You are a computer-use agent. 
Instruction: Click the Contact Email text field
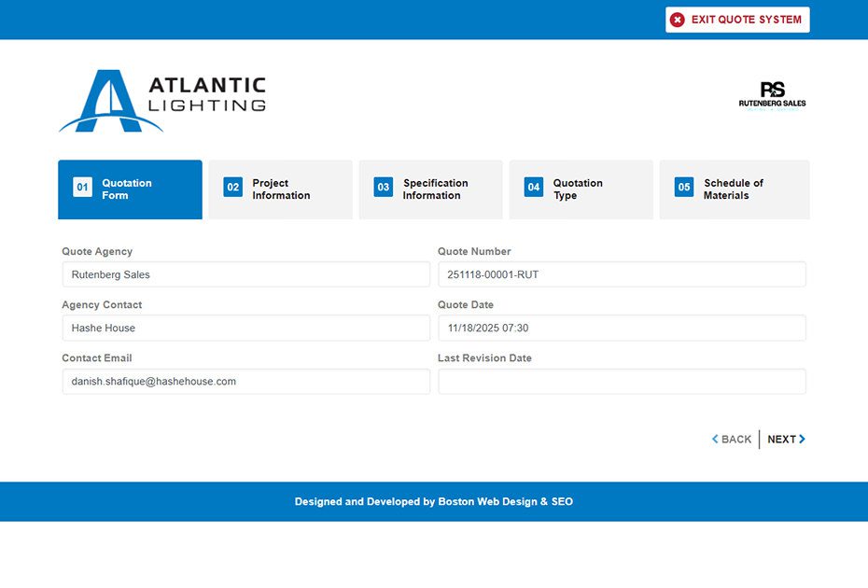245,381
